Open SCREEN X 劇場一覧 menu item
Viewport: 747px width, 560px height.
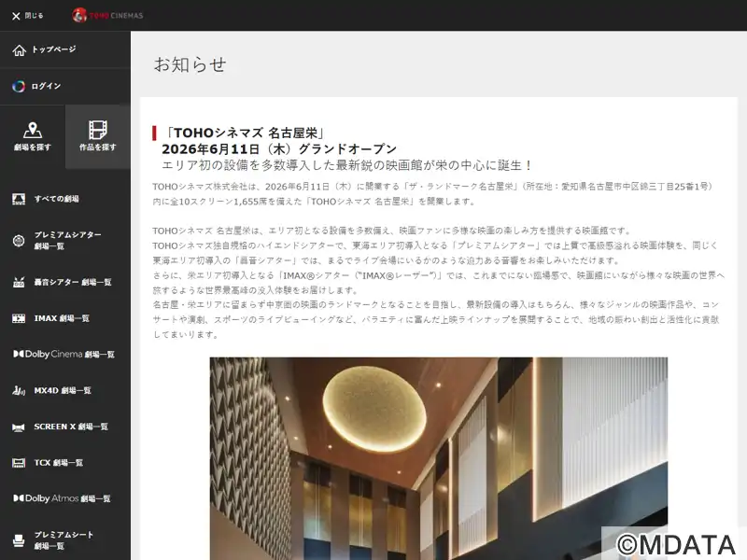(70, 427)
